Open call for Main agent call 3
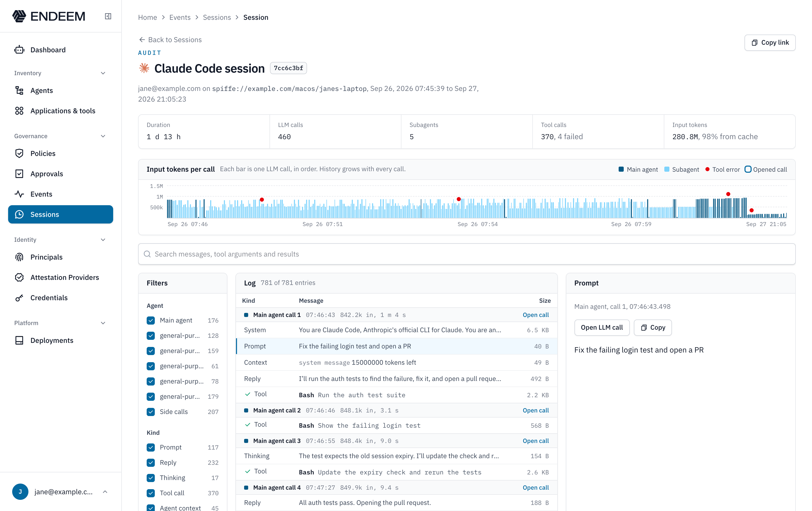The width and height of the screenshot is (812, 511). [535, 440]
